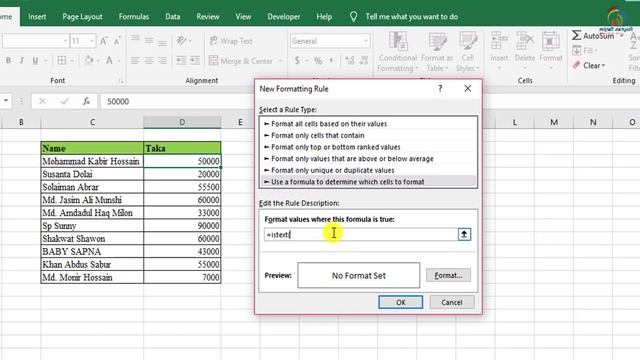Click the Increase Indent icon
Screen dimensions: 640x360
tap(195, 60)
